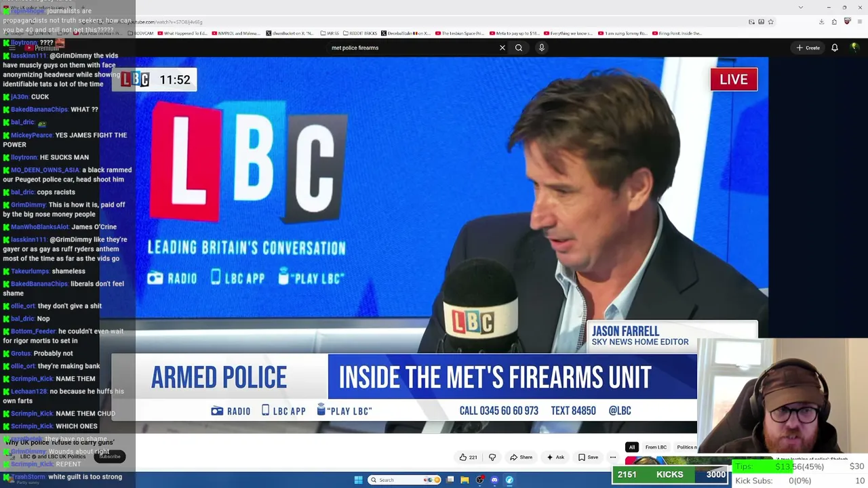Open the blue browser icon on the taskbar
The height and width of the screenshot is (488, 868).
[509, 480]
